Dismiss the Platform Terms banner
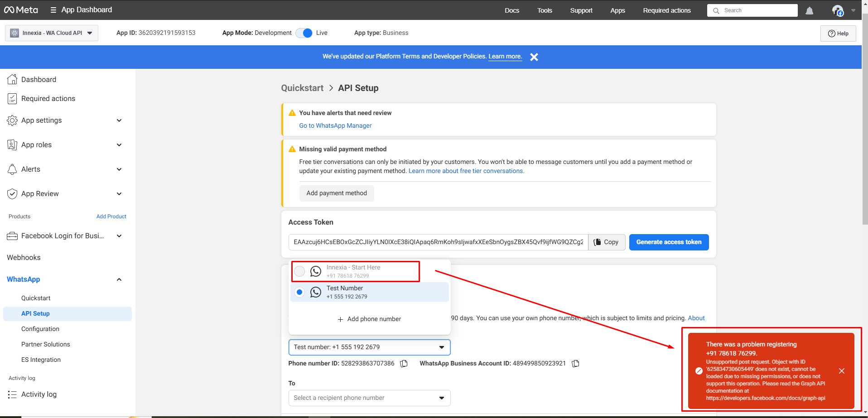The image size is (868, 418). pyautogui.click(x=534, y=57)
